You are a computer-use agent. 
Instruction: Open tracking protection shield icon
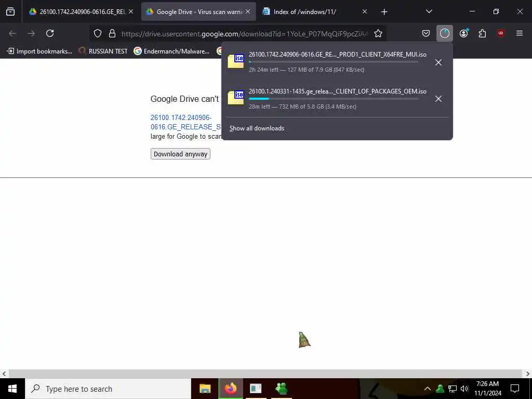coord(98,33)
